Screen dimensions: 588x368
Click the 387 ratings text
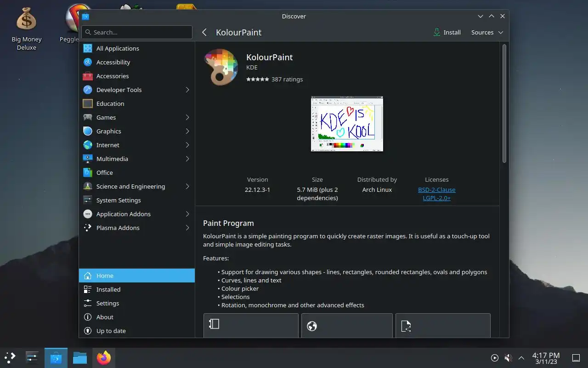(287, 79)
